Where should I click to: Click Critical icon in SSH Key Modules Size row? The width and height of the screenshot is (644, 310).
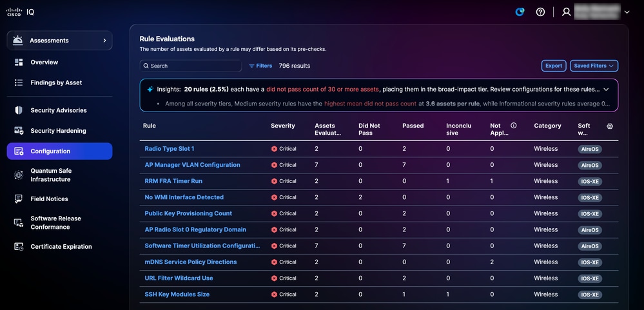click(x=275, y=295)
